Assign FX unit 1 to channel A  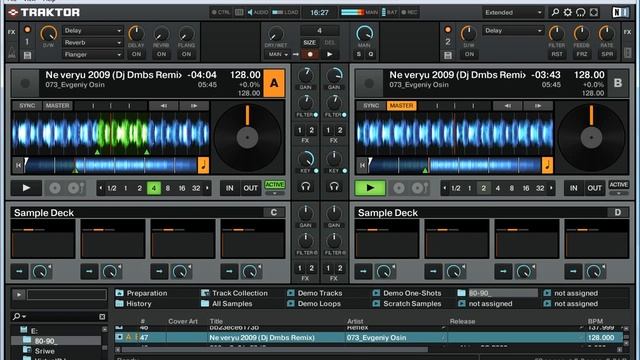coord(300,130)
